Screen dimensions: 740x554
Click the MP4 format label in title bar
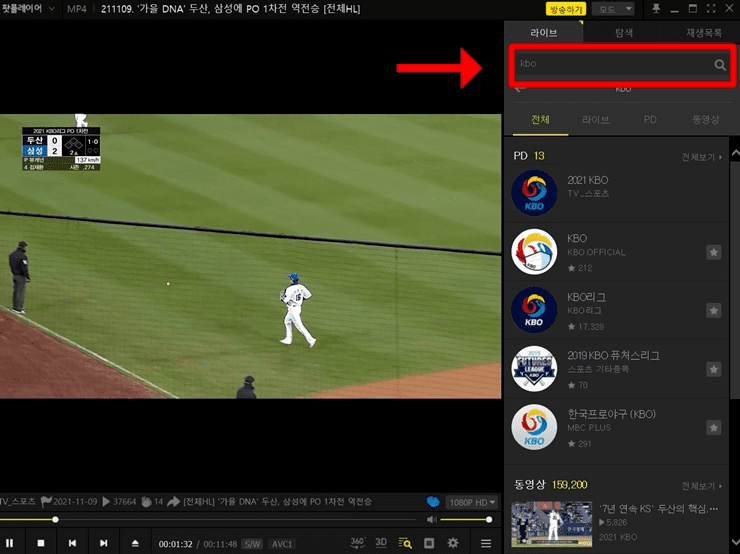click(x=76, y=9)
